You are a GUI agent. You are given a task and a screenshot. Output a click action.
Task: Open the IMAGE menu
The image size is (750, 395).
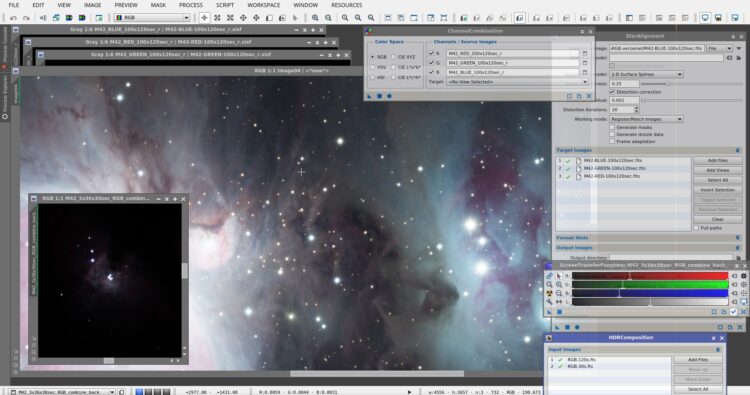92,5
